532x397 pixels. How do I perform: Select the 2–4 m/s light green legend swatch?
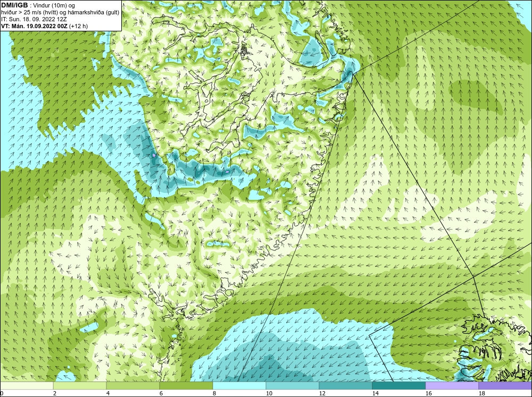pos(80,386)
